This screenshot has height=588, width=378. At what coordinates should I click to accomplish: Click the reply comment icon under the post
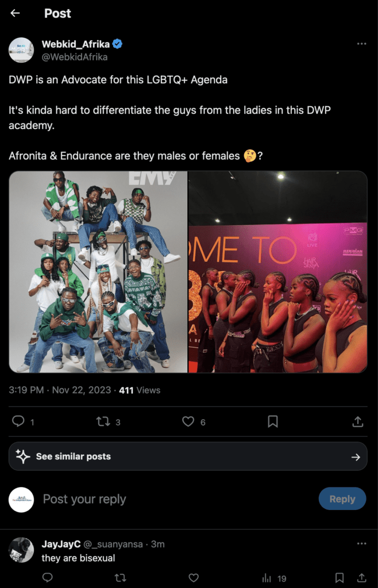coord(18,421)
